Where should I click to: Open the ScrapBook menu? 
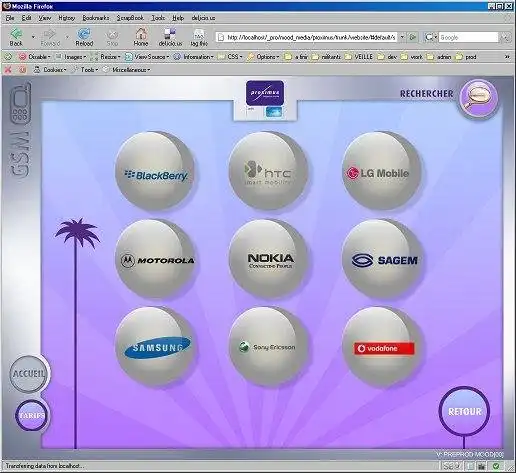130,18
